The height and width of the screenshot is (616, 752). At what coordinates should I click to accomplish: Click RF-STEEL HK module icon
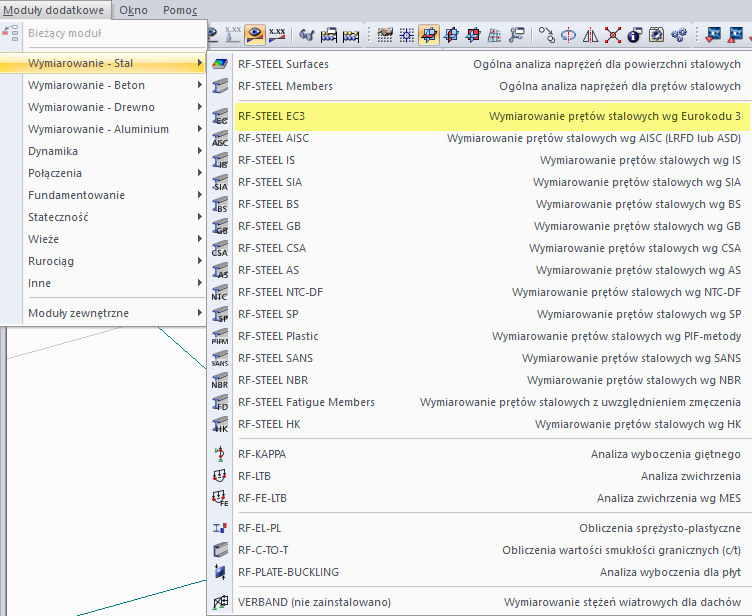[220, 425]
